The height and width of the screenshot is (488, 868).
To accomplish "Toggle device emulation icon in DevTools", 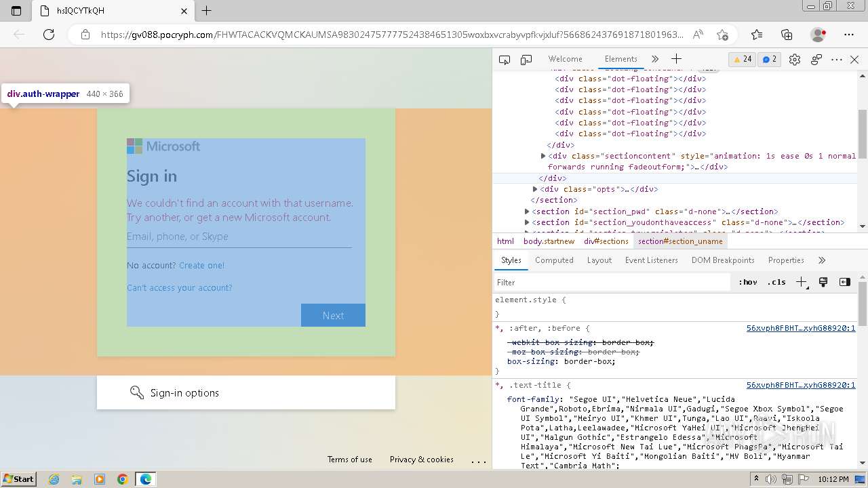I will (x=526, y=60).
